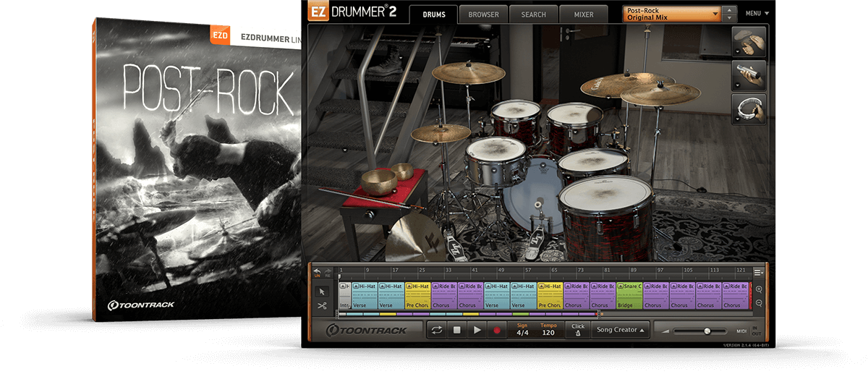Select the Hi-Hat Verse block at bar 9
Screen dimensions: 868x374
click(365, 296)
